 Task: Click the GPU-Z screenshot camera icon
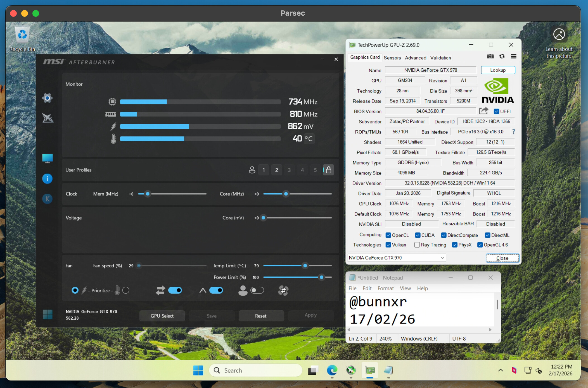coord(490,56)
